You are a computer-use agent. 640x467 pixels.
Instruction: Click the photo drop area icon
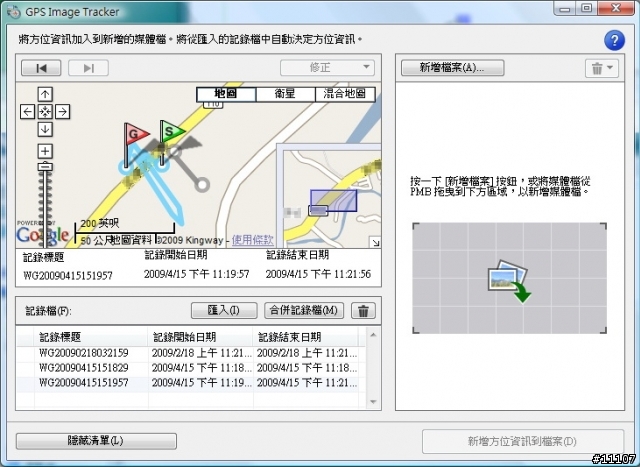pos(509,282)
